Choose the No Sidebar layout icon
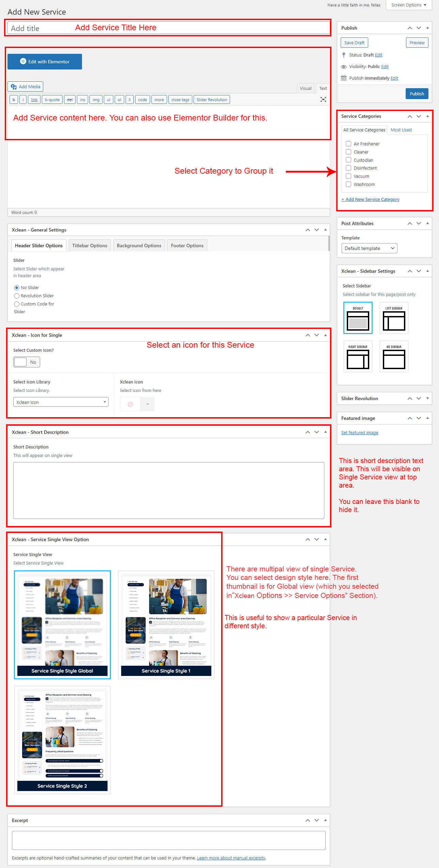This screenshot has width=439, height=868. point(394,357)
